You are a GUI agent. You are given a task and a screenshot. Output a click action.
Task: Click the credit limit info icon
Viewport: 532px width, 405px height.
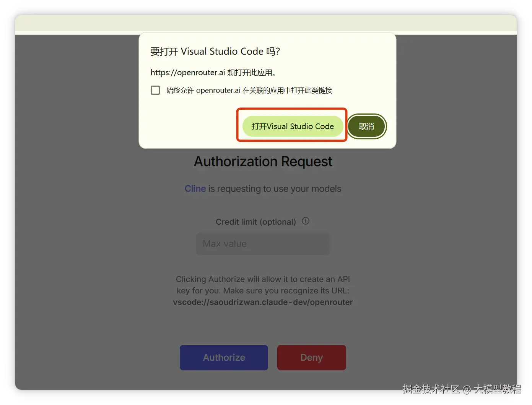coord(306,221)
